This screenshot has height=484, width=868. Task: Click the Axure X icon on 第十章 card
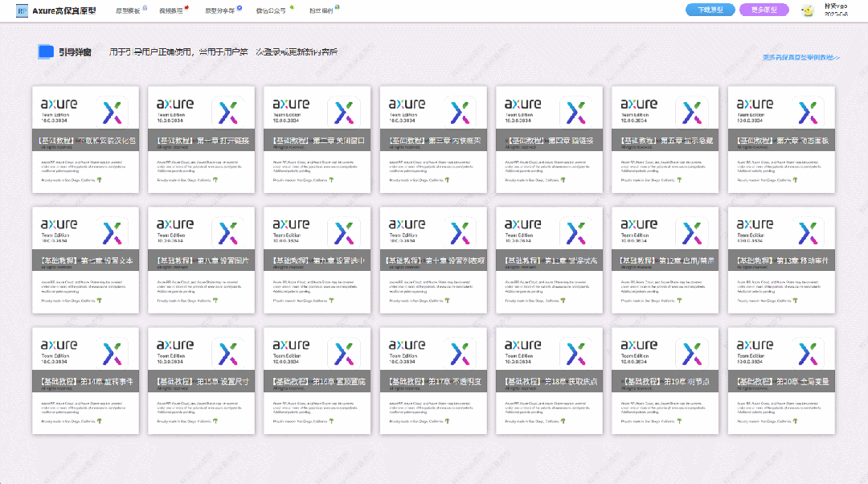(461, 232)
